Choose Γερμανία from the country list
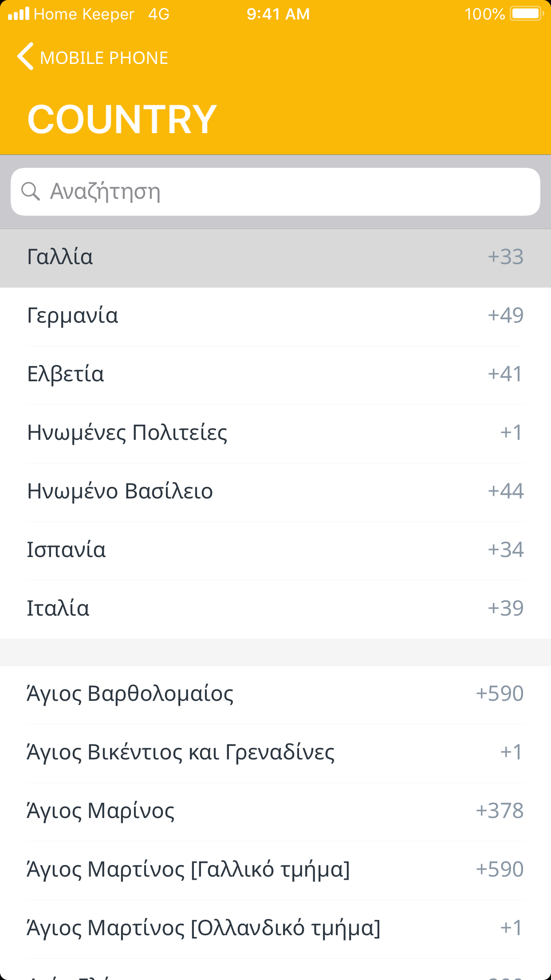Image resolution: width=551 pixels, height=980 pixels. 73,316
